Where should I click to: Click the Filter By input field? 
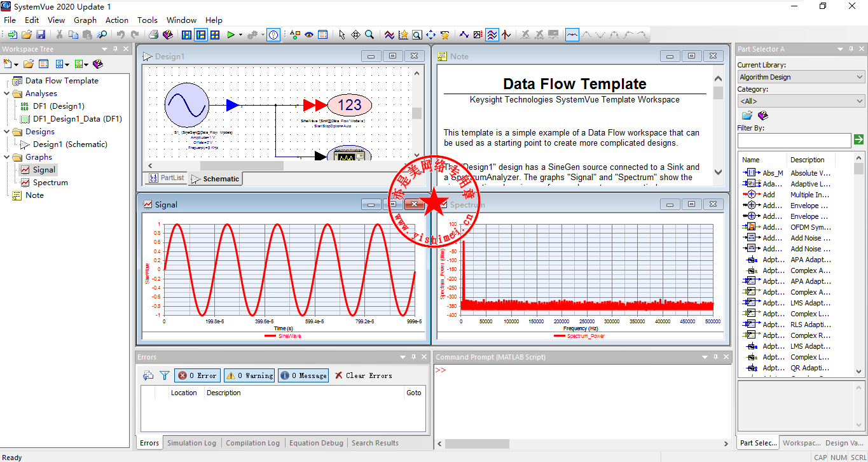pyautogui.click(x=794, y=140)
